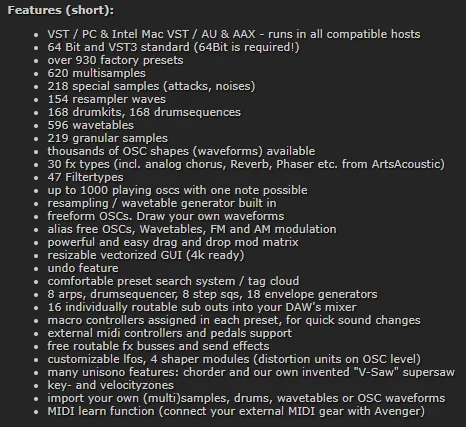Image resolution: width=466 pixels, height=427 pixels.
Task: Click the 'Features (short):' heading
Action: click(61, 10)
